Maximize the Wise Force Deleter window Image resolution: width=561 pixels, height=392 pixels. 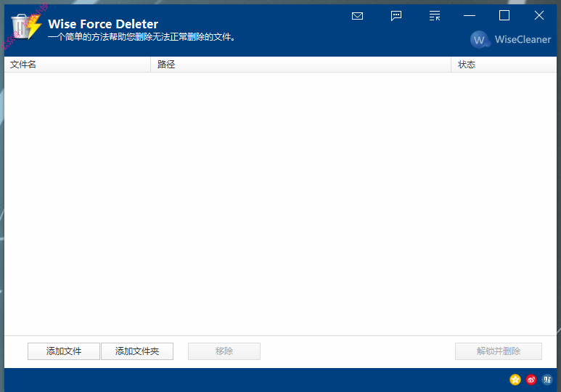tap(504, 15)
